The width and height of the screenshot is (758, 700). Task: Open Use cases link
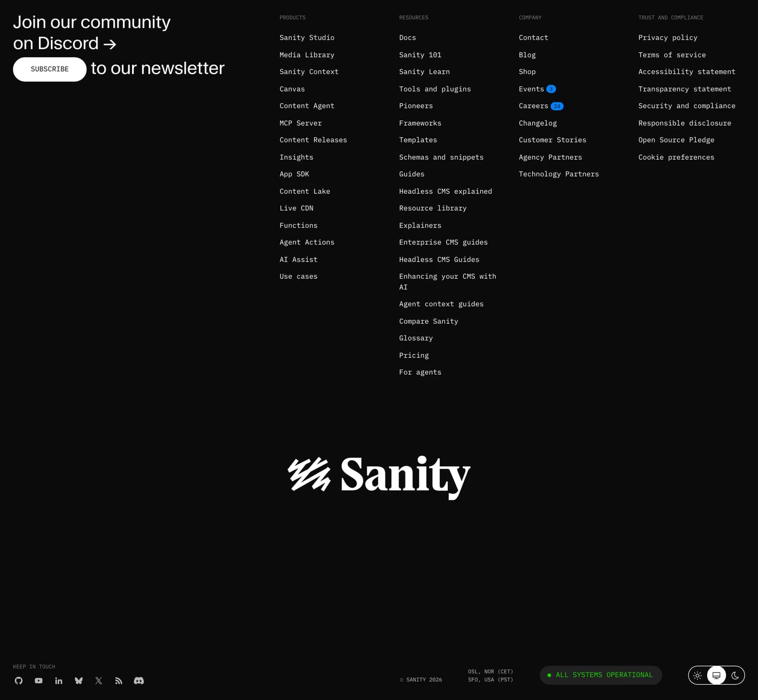pyautogui.click(x=299, y=276)
